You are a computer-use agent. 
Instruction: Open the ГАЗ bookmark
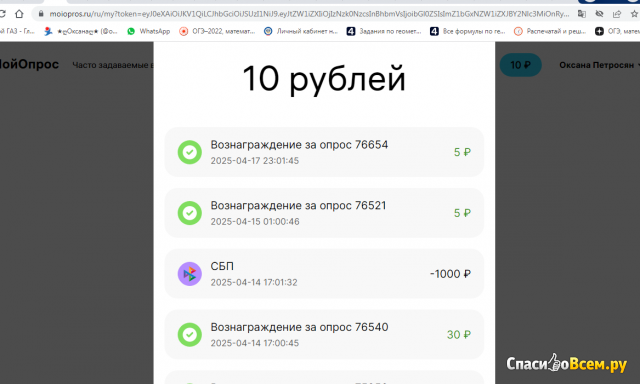pos(18,31)
